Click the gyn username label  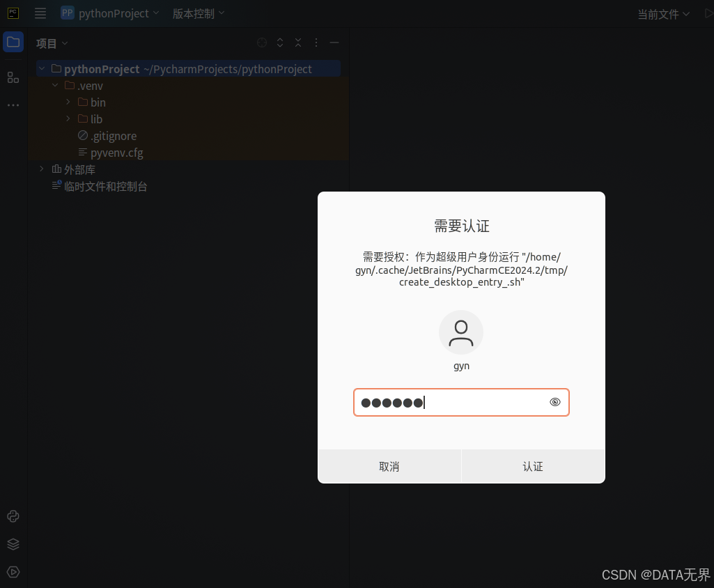tap(461, 366)
